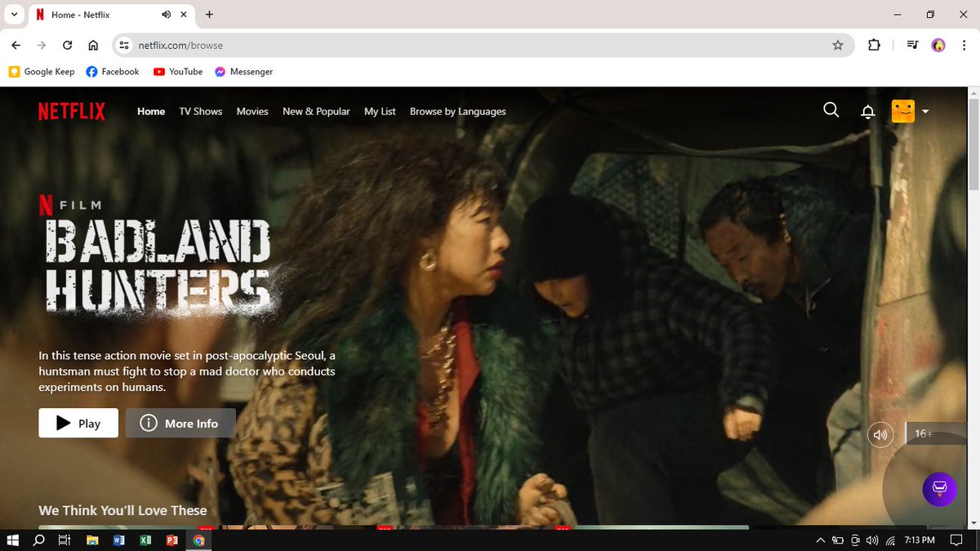Click the red NETFLIX logo
This screenshot has width=980, height=551.
72,112
